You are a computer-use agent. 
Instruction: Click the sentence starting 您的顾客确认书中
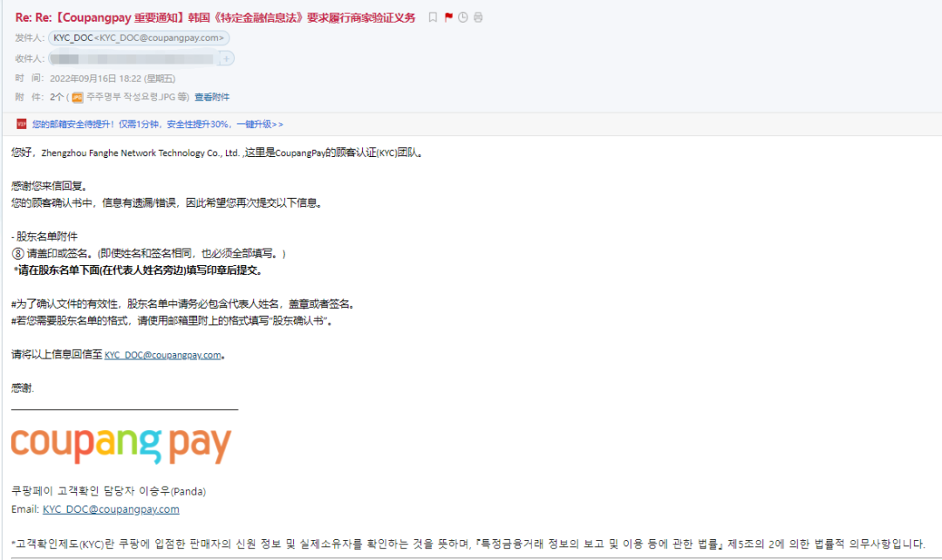(x=168, y=203)
